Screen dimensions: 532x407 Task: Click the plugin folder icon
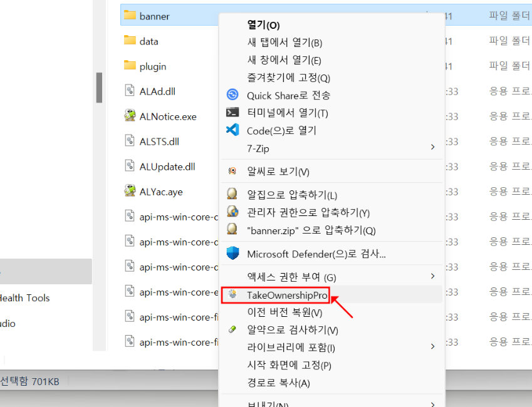tap(130, 66)
